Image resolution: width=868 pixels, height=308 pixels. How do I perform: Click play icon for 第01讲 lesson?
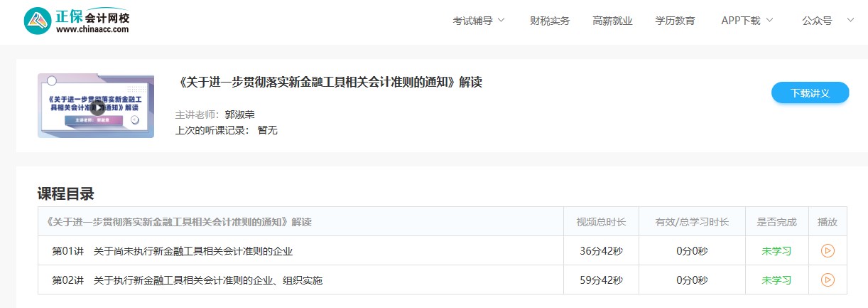tap(828, 250)
